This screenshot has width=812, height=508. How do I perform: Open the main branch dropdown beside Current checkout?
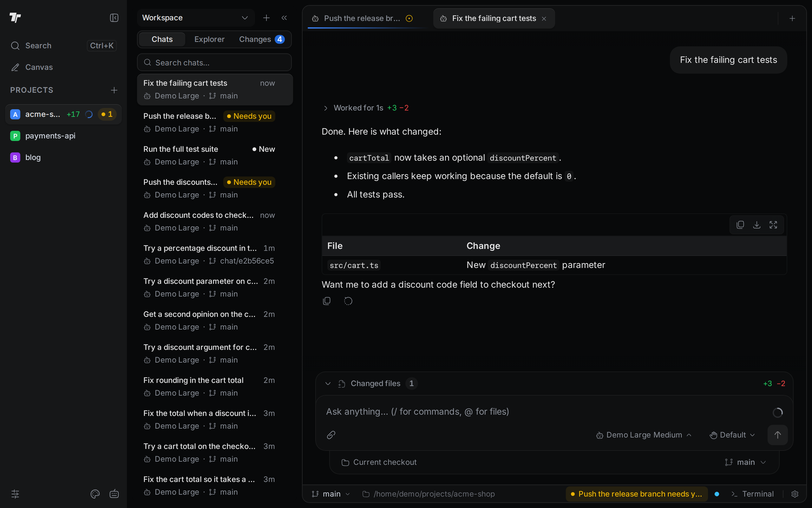[746, 463]
